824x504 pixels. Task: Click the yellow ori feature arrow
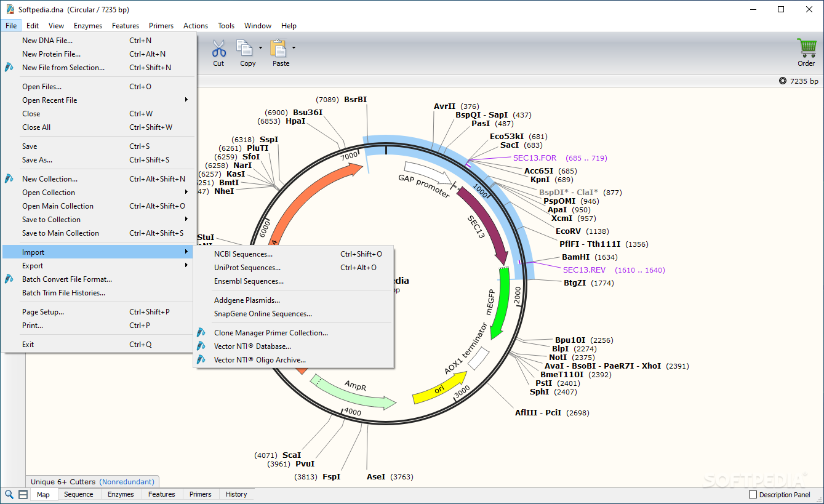pos(440,390)
